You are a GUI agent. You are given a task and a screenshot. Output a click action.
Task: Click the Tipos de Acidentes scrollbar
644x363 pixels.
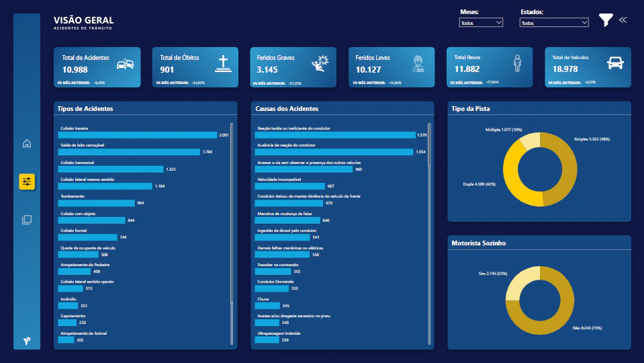click(232, 213)
